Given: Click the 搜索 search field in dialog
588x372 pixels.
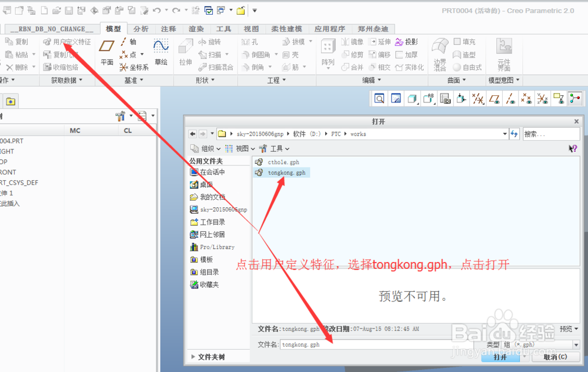Looking at the screenshot, I should click(x=552, y=134).
